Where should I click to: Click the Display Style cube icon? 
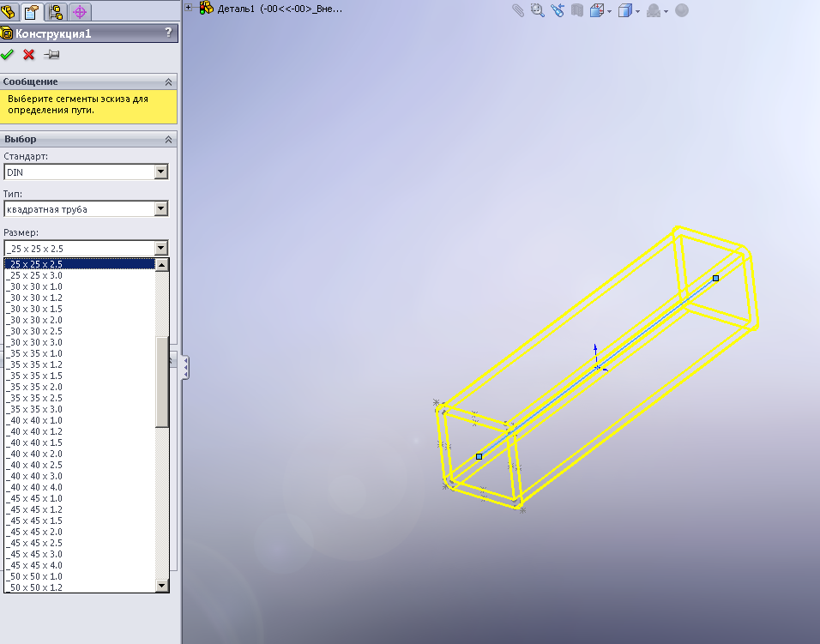pos(627,10)
